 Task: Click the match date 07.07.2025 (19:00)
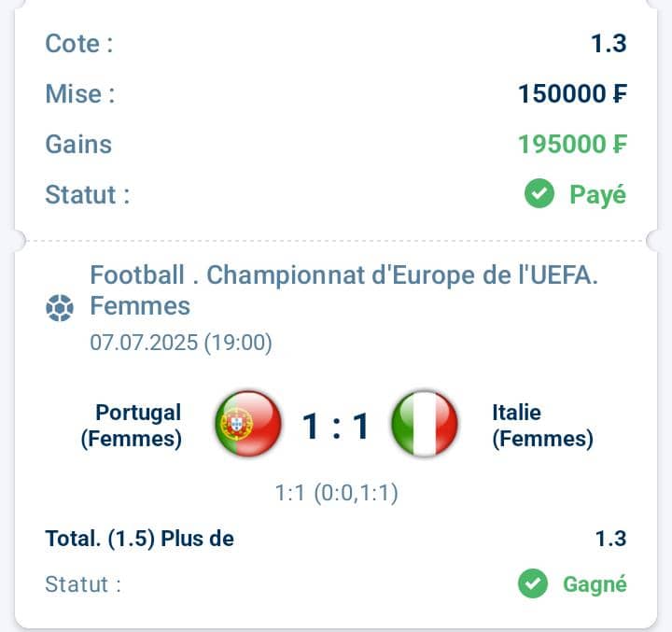click(x=181, y=343)
